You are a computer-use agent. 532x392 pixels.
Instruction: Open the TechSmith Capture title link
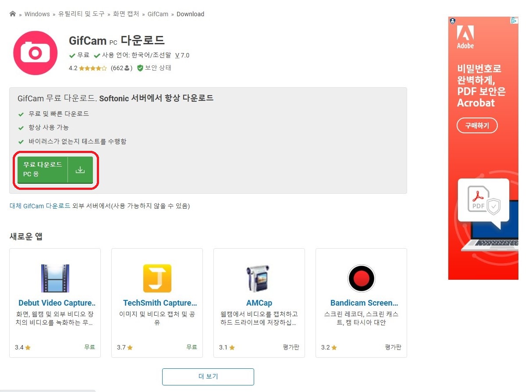pos(160,303)
